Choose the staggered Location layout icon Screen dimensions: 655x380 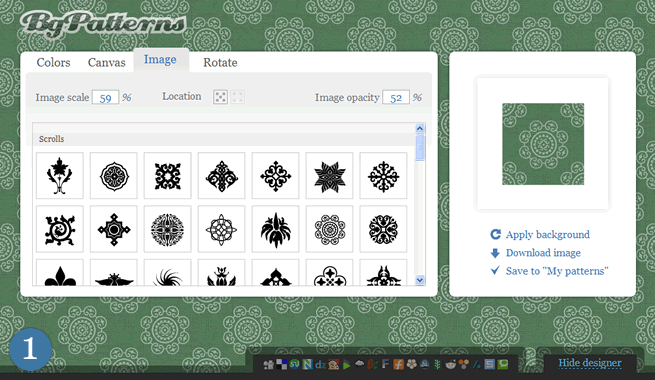(220, 97)
